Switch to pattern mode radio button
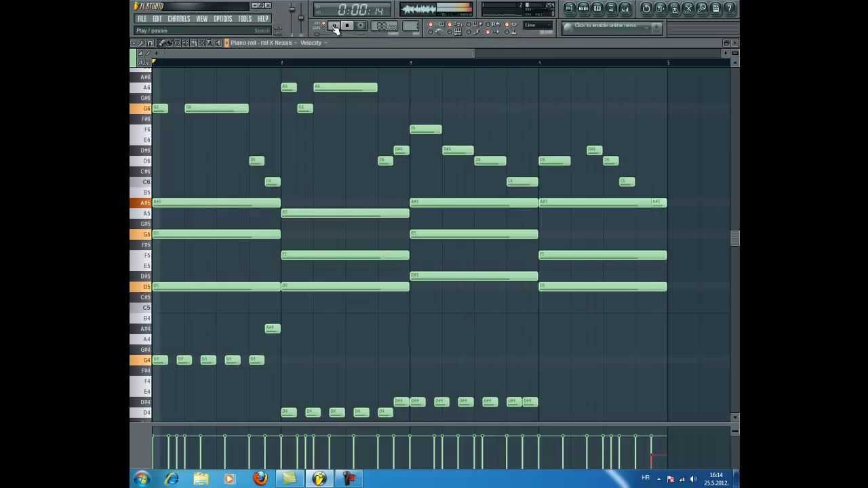The height and width of the screenshot is (488, 868). [x=323, y=23]
